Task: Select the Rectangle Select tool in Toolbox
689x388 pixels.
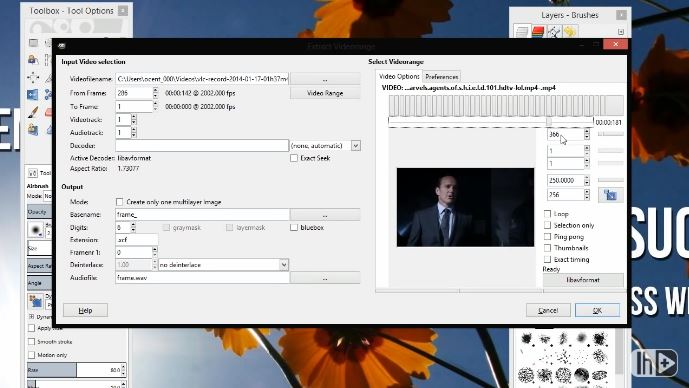Action: pyautogui.click(x=33, y=43)
